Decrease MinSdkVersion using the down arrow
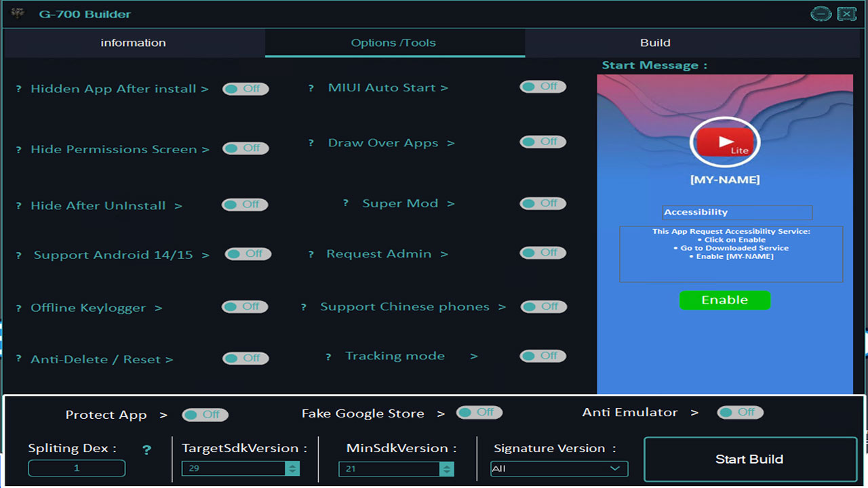The height and width of the screenshot is (488, 868). pos(447,471)
